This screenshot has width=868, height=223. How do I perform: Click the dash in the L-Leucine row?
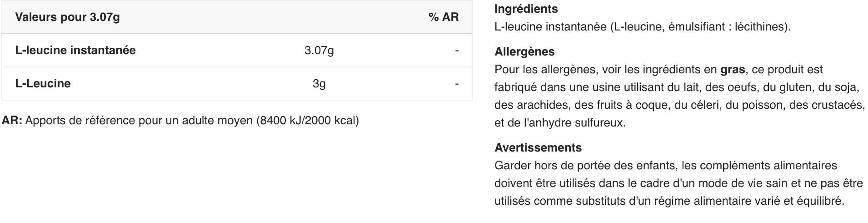457,83
